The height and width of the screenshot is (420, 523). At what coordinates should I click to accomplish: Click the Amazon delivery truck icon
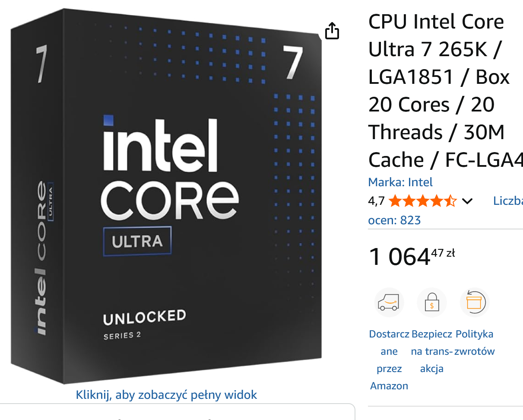[x=389, y=302]
